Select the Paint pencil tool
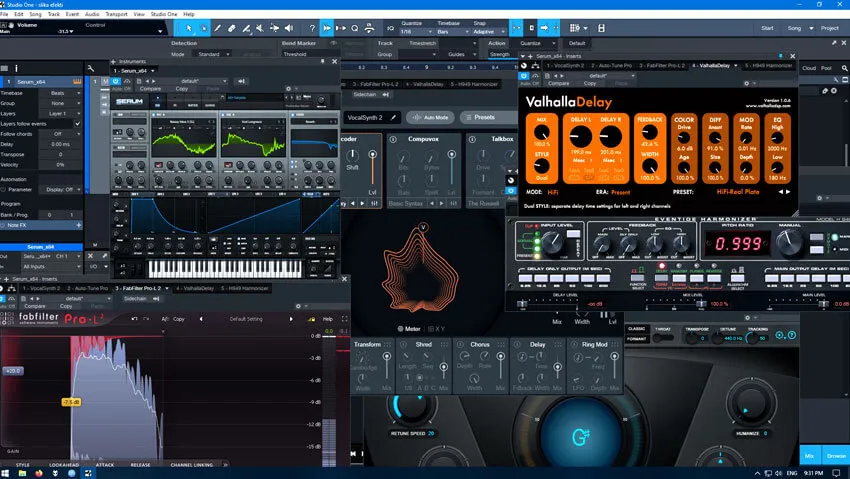Screen dimensions: 850x479 point(217,28)
